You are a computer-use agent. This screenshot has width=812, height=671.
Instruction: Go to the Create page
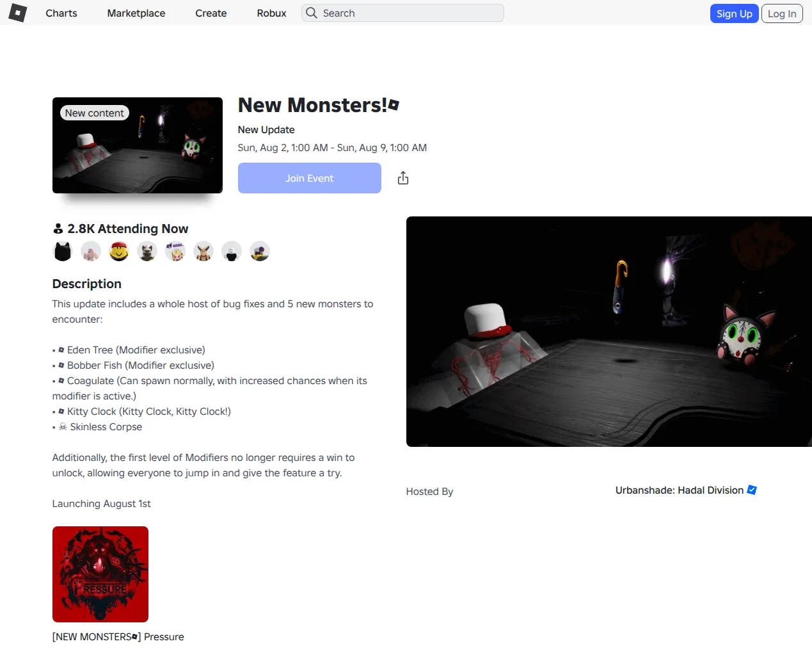[x=211, y=13]
